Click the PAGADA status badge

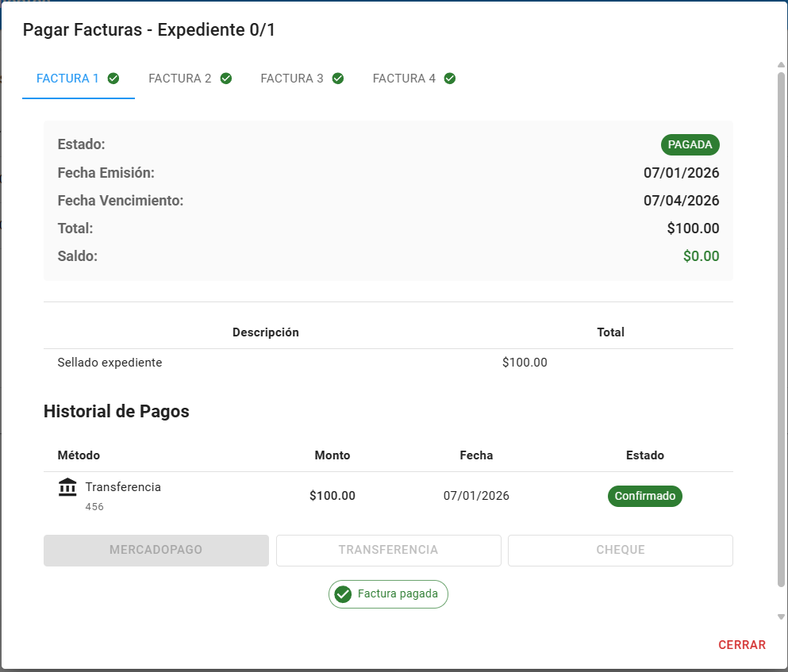690,144
